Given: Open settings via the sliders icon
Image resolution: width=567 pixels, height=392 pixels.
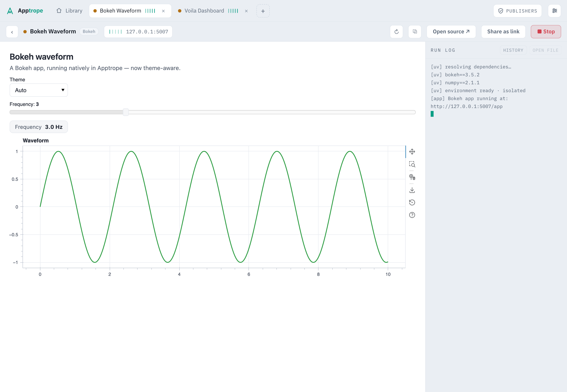Looking at the screenshot, I should (554, 11).
